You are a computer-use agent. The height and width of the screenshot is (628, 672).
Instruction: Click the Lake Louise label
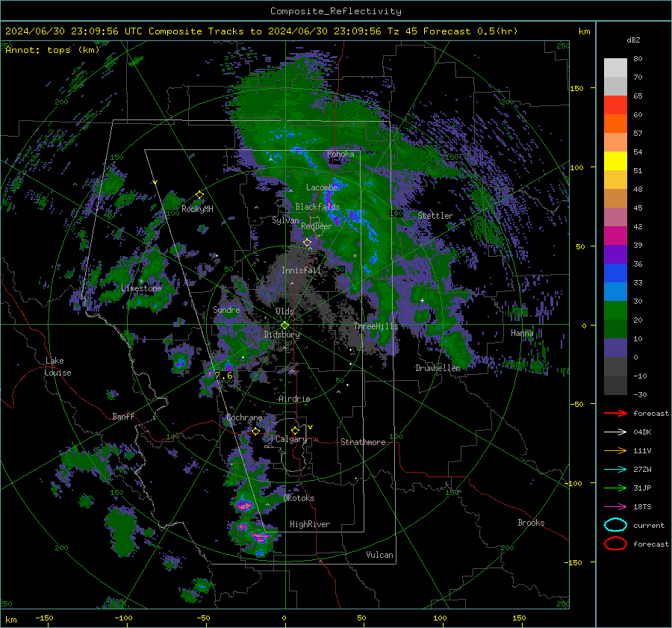[x=58, y=367]
